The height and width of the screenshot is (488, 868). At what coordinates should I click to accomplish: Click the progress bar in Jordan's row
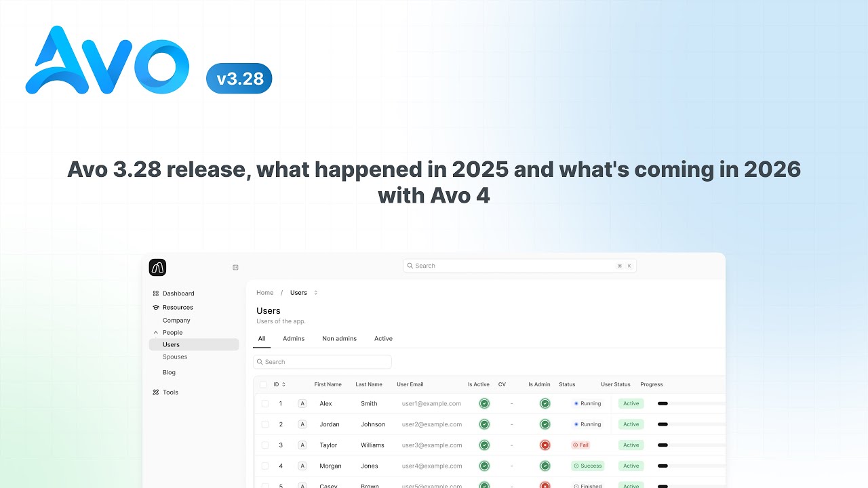click(692, 424)
